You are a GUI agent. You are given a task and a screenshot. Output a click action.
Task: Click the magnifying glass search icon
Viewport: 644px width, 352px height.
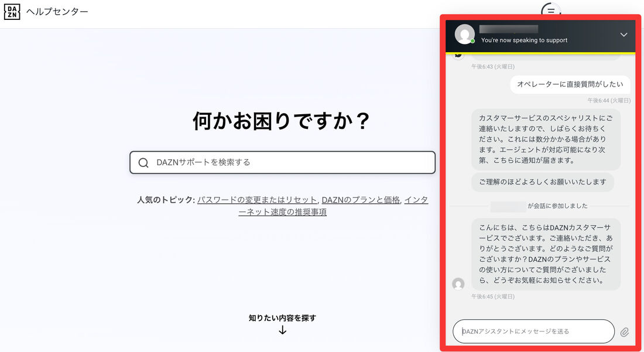(143, 162)
